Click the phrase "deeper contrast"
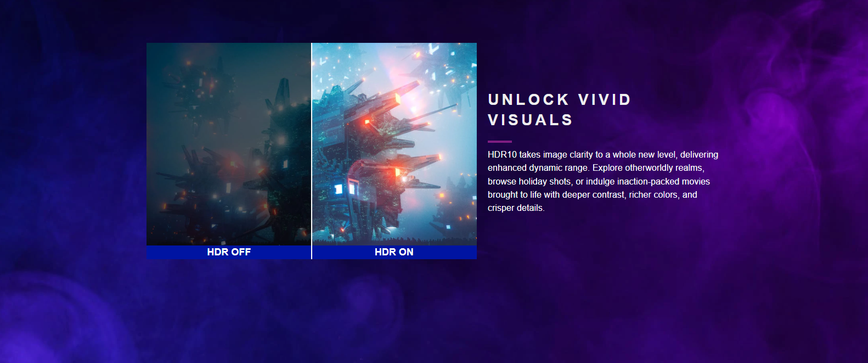Viewport: 868px width, 363px height. pos(593,194)
